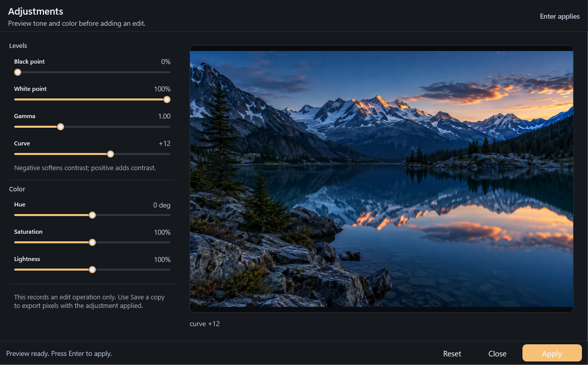The width and height of the screenshot is (588, 365).
Task: Click the Apply button
Action: [552, 353]
